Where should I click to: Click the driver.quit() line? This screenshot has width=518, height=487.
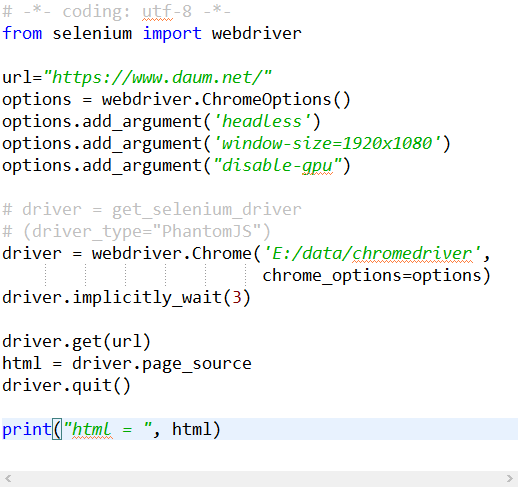click(x=66, y=386)
